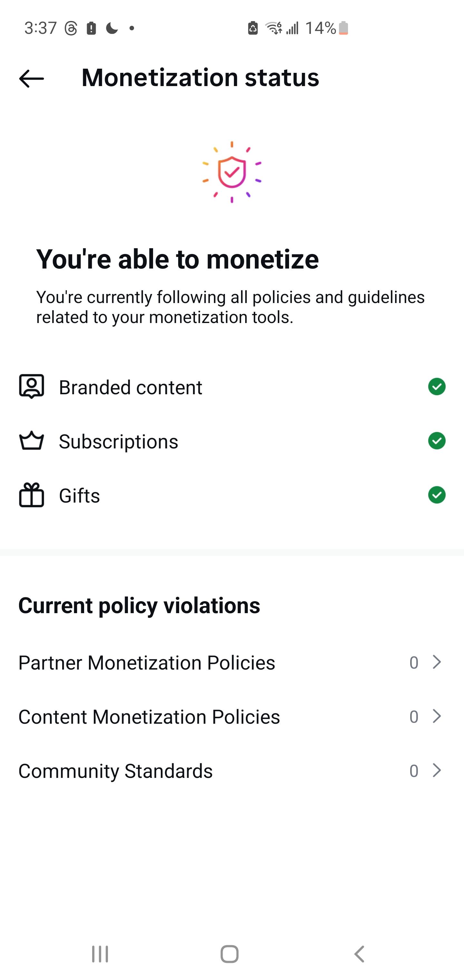Image resolution: width=464 pixels, height=980 pixels.
Task: Tap the Subscriptions crown icon
Action: tap(32, 441)
